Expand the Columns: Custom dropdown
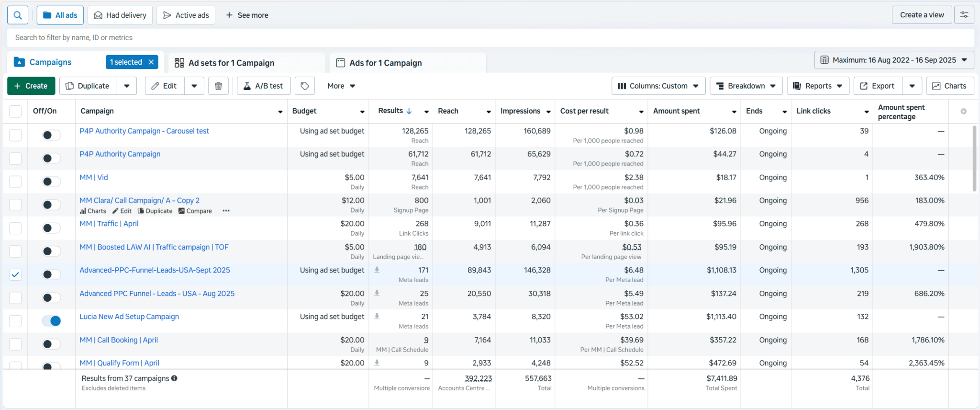 658,86
